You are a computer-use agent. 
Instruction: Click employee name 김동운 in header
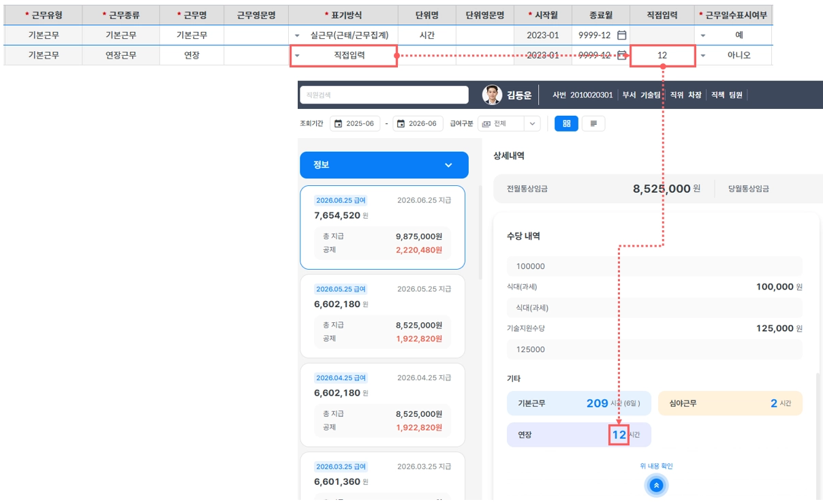tap(519, 95)
